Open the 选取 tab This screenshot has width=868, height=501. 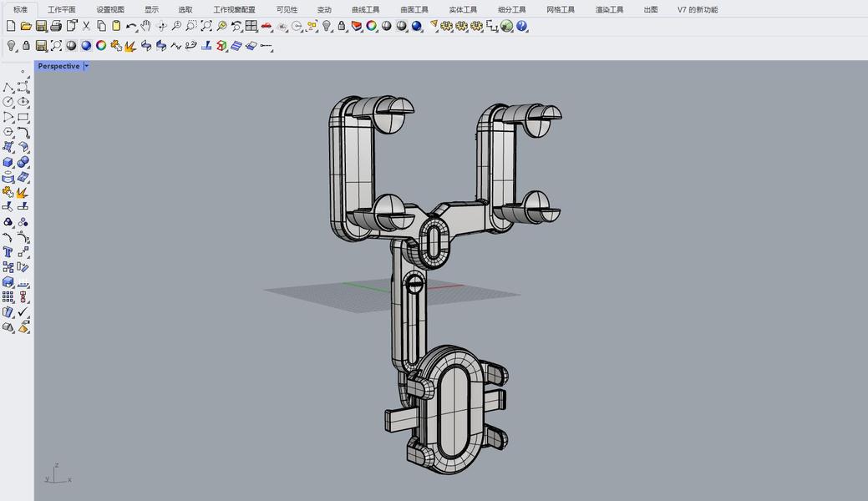pos(185,9)
